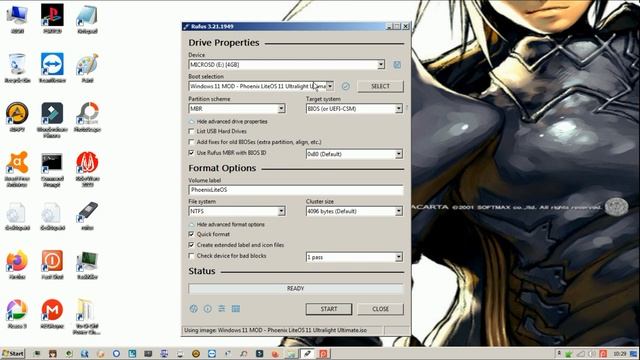Open the Cluster size dropdown
The width and height of the screenshot is (640, 360).
[x=354, y=211]
